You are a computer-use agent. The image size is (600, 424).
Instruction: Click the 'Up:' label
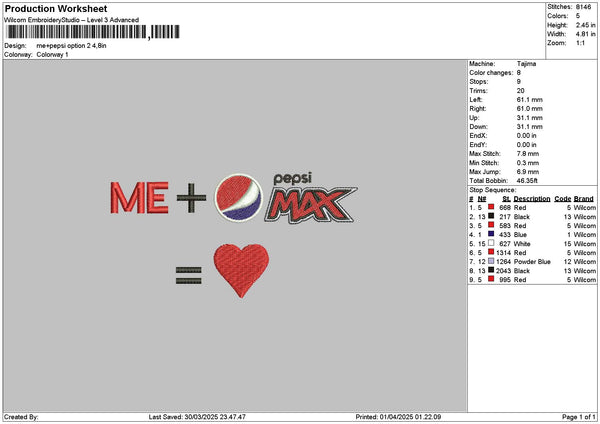pos(474,117)
